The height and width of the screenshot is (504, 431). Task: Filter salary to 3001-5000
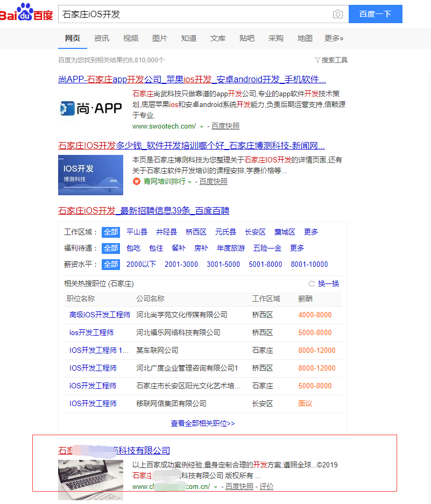[x=223, y=264]
